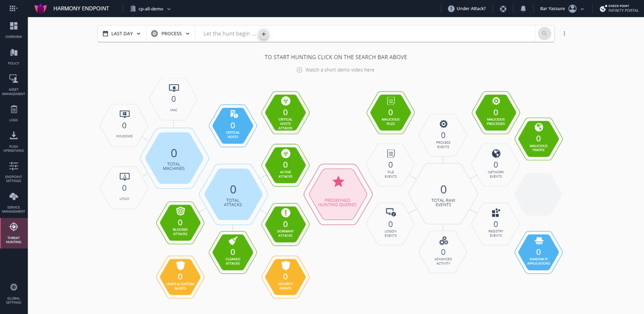Open the Malicious Files hexagon
The width and height of the screenshot is (644, 314).
391,112
